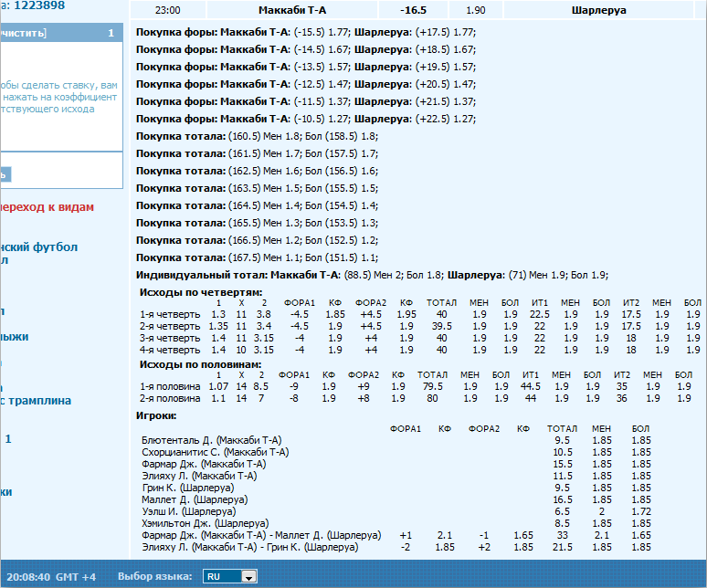Click the account number 1223898 at top left
The image size is (707, 588).
click(x=39, y=5)
